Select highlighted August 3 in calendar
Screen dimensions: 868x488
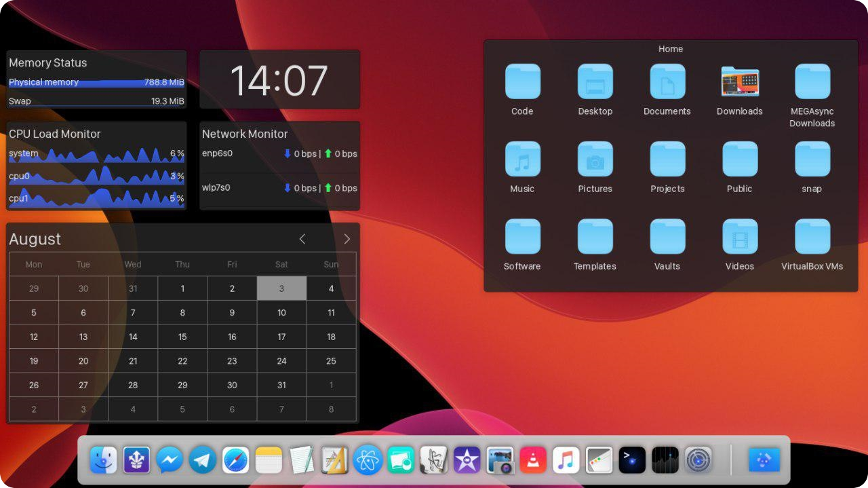point(281,288)
